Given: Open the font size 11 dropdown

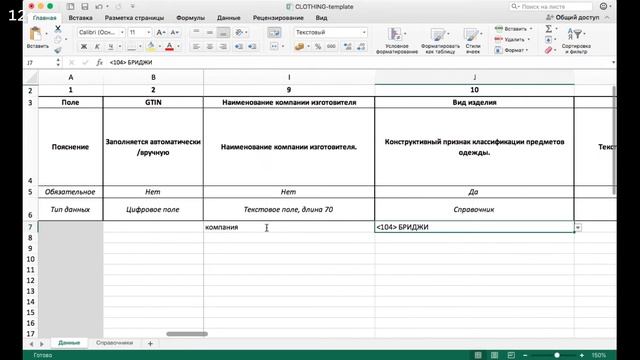Looking at the screenshot, I should click(149, 32).
